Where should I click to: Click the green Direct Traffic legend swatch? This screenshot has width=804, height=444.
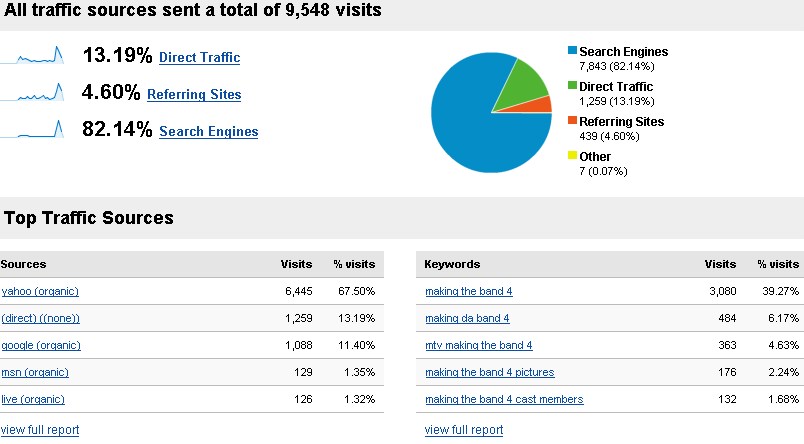point(572,86)
